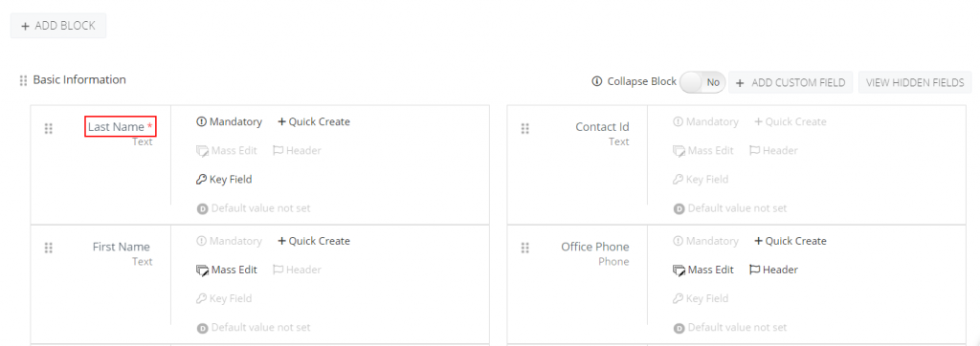This screenshot has height=346, width=980.
Task: Enable Mass Edit for First Name
Action: pyautogui.click(x=226, y=270)
